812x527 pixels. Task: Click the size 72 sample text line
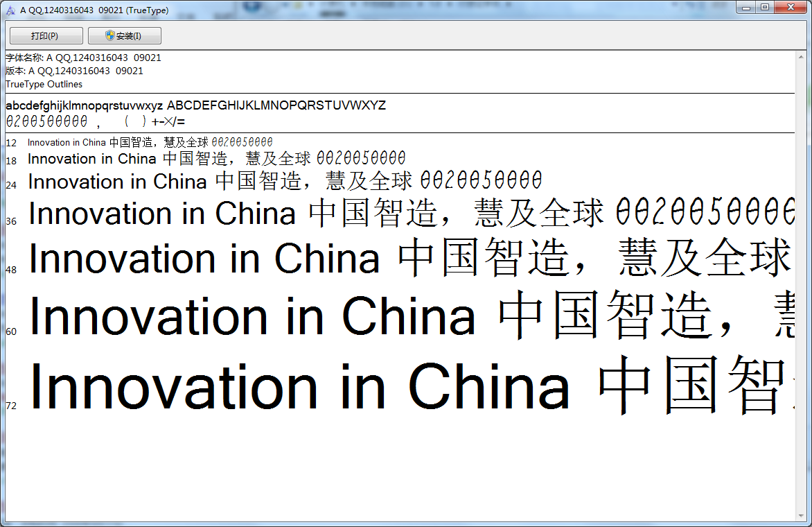412,386
